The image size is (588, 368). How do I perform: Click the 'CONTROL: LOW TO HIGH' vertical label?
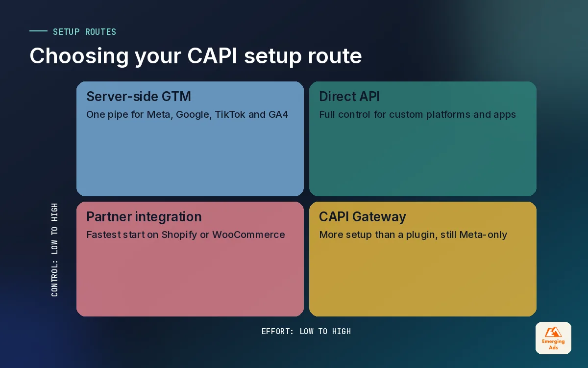(54, 250)
